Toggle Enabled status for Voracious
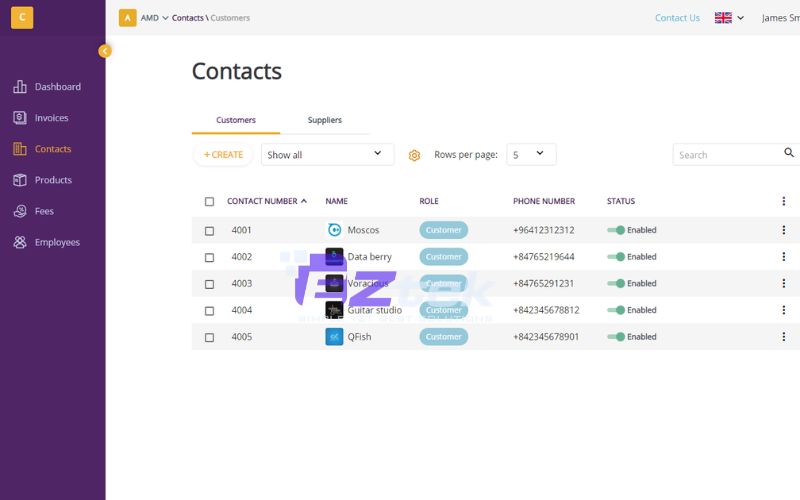Screen dimensions: 800x500 click(616, 283)
